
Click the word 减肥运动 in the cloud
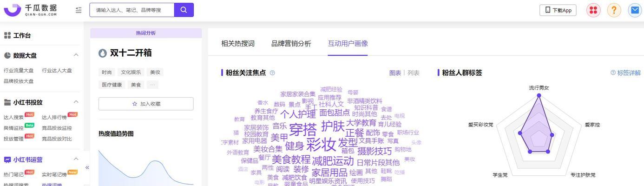click(x=333, y=161)
